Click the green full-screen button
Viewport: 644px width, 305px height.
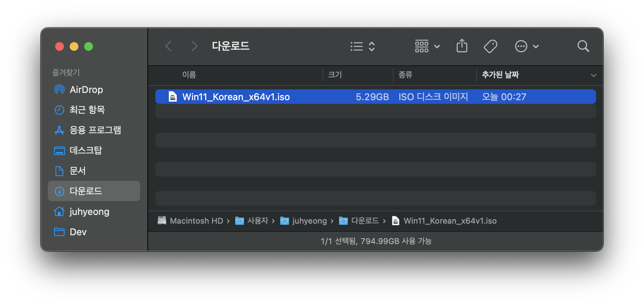pyautogui.click(x=89, y=46)
